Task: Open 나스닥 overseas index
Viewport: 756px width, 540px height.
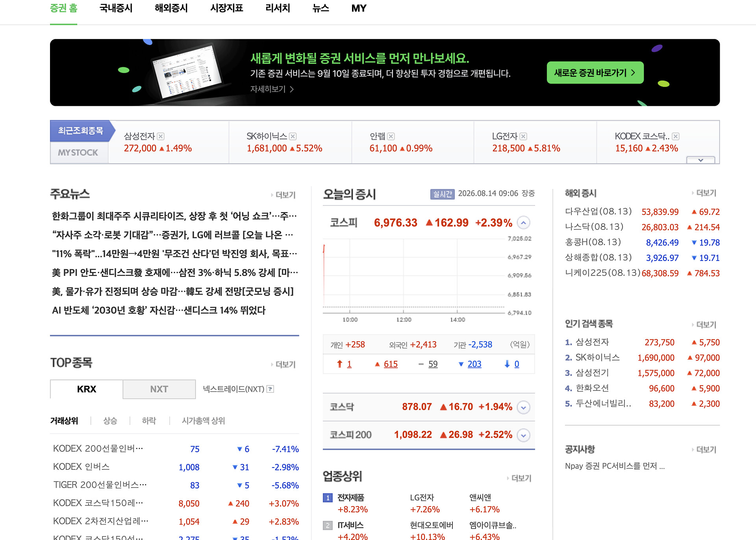Action: coord(594,227)
